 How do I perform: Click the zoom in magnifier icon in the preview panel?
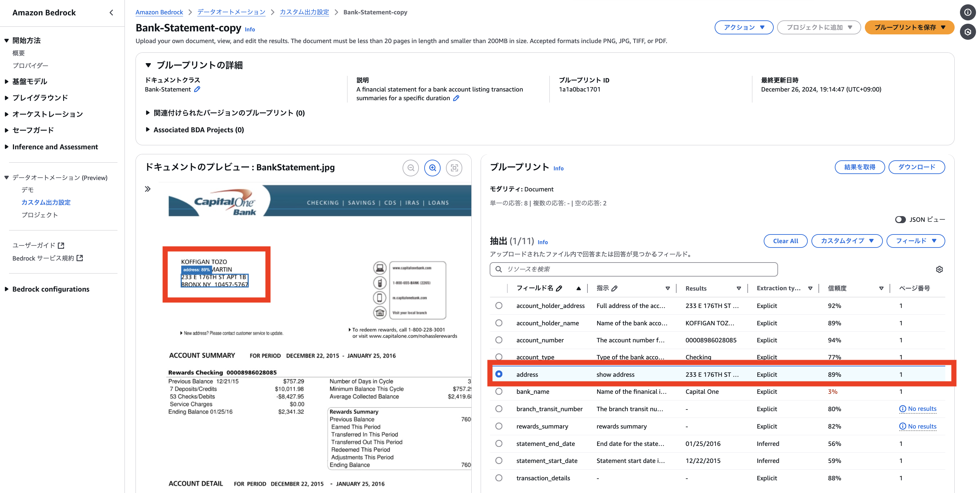[x=432, y=168]
